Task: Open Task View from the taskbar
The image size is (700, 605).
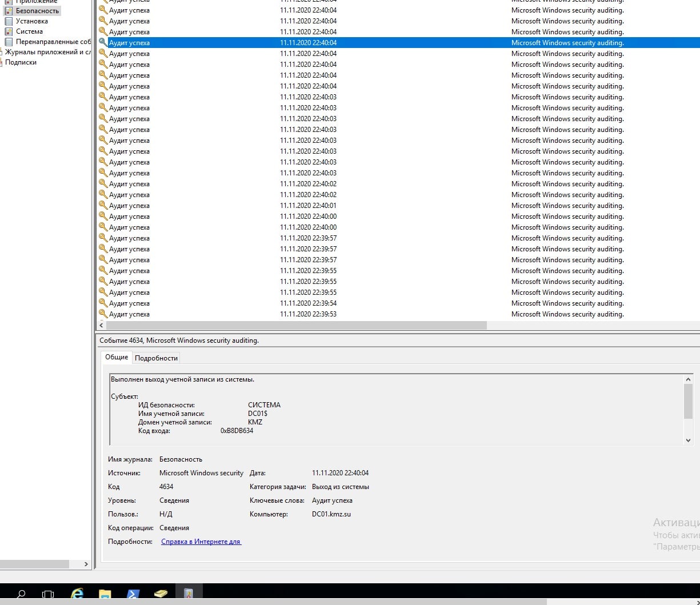Action: tap(49, 594)
